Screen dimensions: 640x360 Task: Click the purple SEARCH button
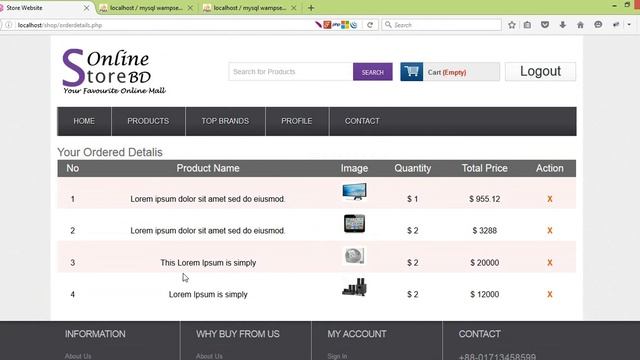pyautogui.click(x=373, y=72)
